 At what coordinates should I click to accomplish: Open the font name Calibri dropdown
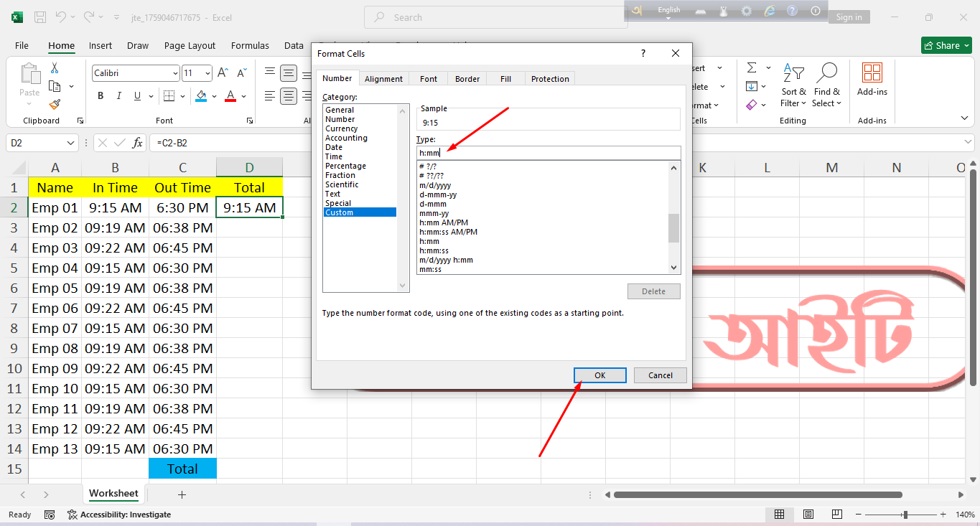(x=175, y=73)
